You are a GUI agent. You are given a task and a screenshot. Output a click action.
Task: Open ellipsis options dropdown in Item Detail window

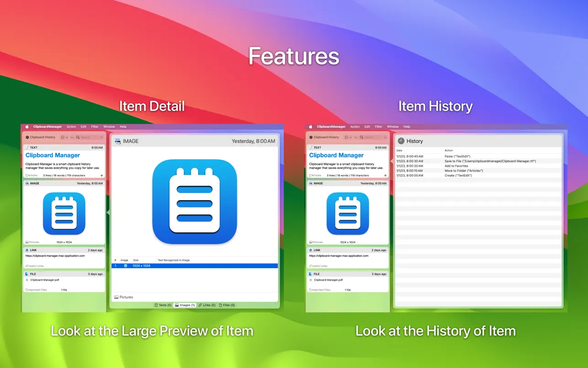pyautogui.click(x=64, y=137)
